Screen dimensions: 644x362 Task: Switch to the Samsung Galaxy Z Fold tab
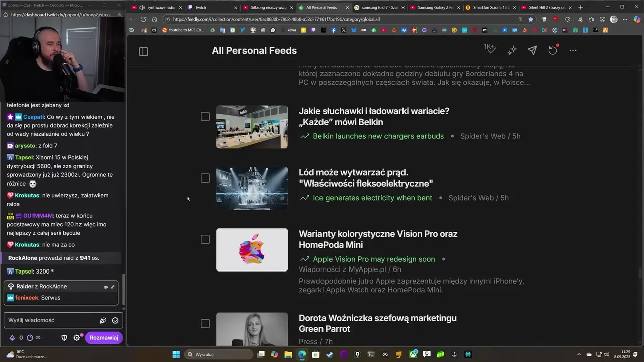(434, 7)
